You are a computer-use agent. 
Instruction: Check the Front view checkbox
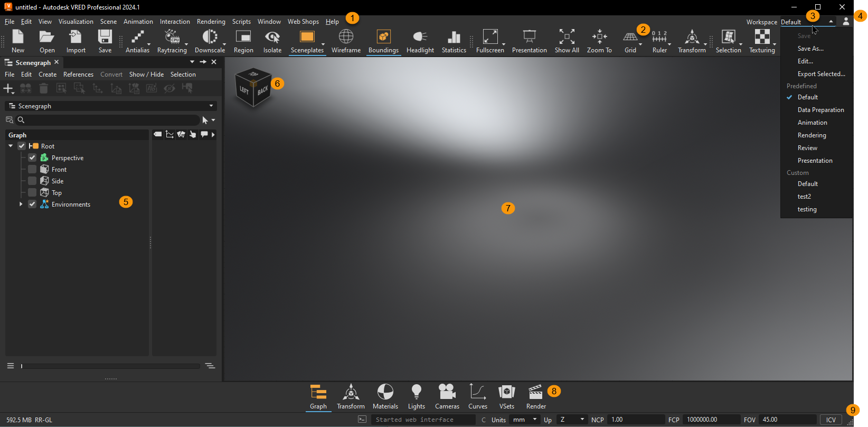(32, 169)
